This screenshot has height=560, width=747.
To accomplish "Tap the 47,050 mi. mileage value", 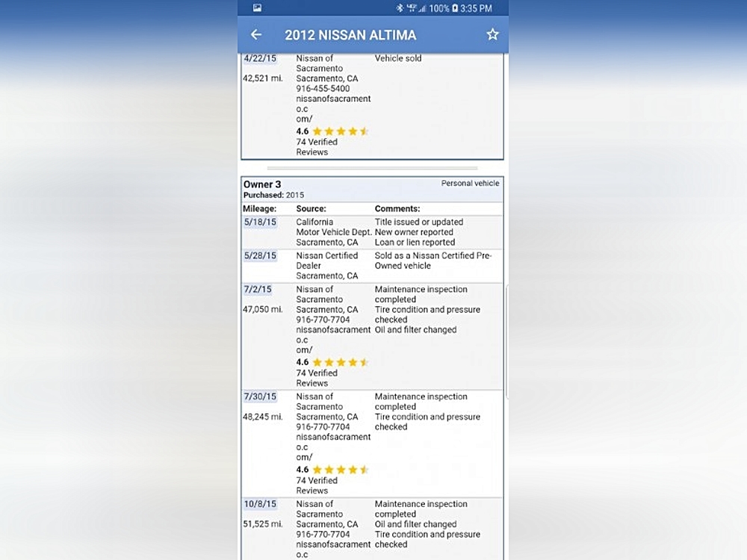I will tap(263, 309).
